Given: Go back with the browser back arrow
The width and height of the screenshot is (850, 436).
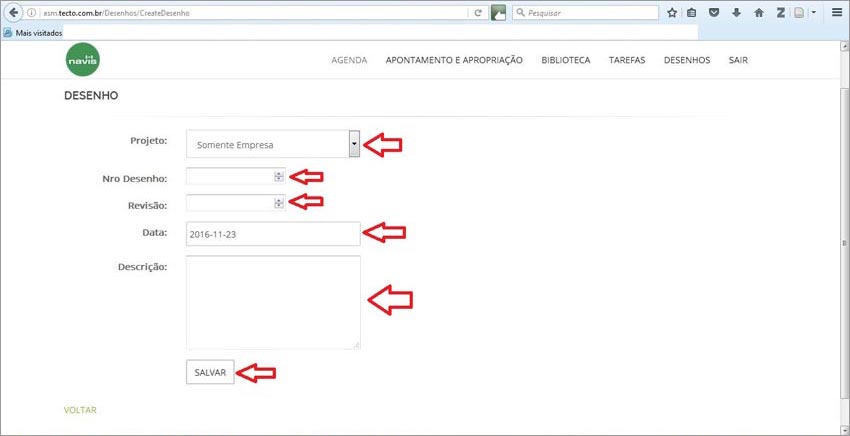Looking at the screenshot, I should tap(14, 12).
